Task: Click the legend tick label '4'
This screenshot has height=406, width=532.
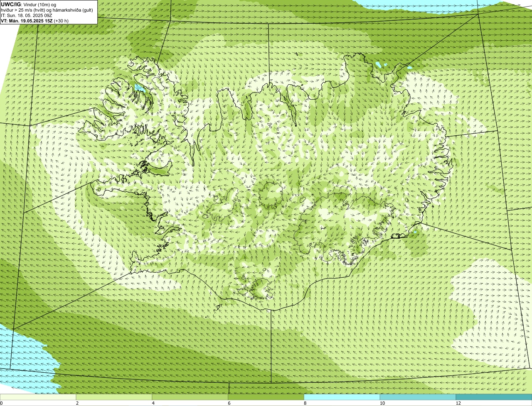Action: pos(153,403)
